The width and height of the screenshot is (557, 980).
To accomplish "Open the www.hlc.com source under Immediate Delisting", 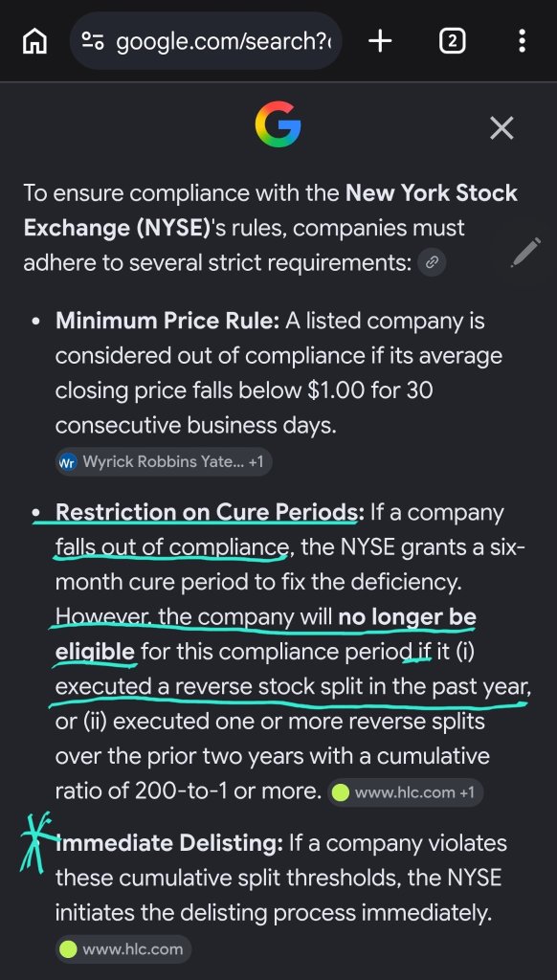I will point(123,948).
